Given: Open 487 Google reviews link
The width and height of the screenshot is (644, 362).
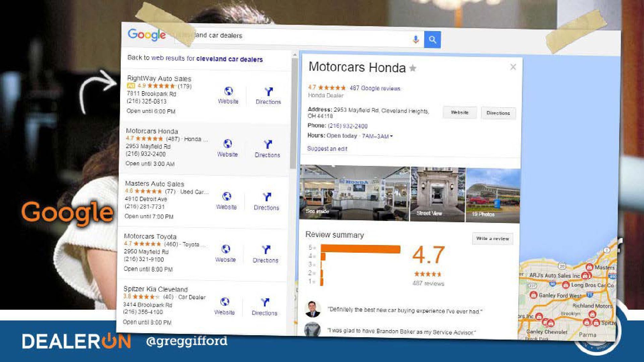Looking at the screenshot, I should click(x=375, y=88).
